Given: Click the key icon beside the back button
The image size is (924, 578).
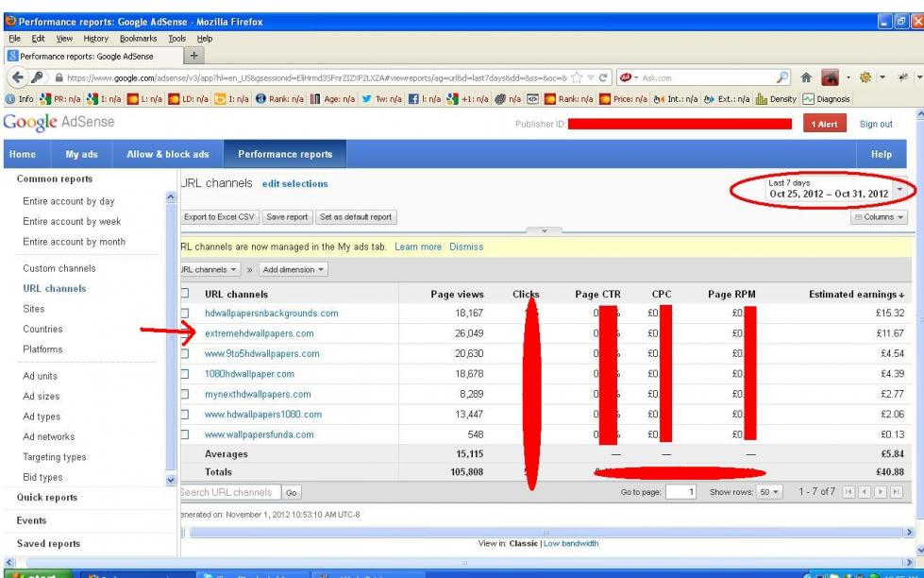Looking at the screenshot, I should coord(37,77).
